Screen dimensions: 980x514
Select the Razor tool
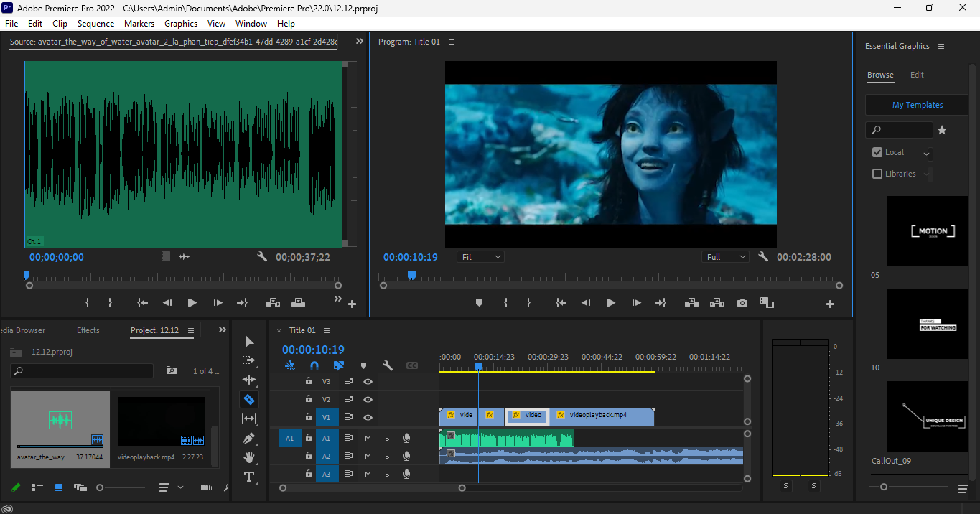click(x=249, y=399)
